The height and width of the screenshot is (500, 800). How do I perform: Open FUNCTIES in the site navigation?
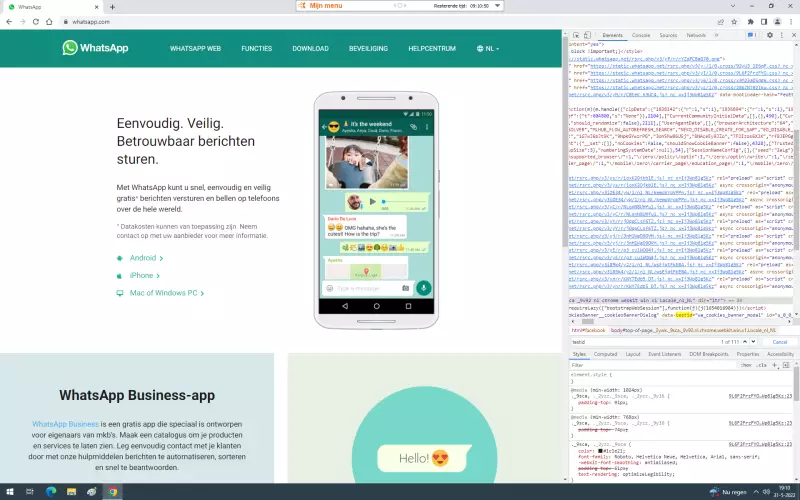tap(257, 48)
